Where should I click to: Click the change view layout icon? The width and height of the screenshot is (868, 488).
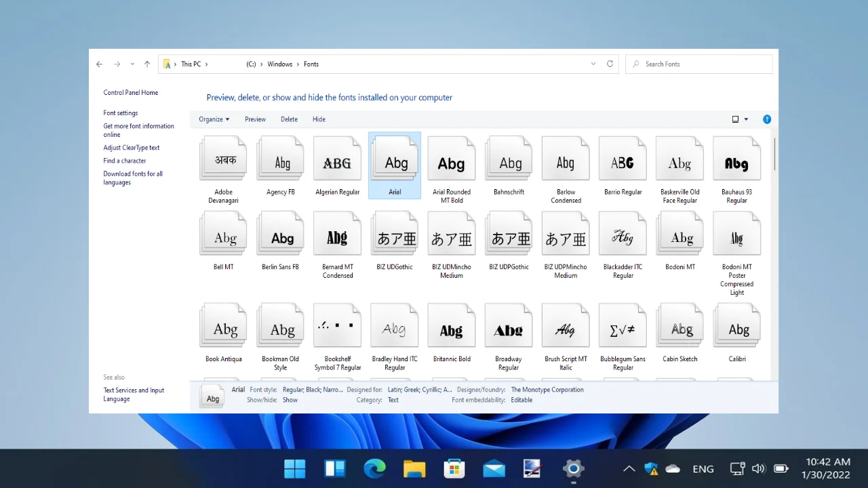coord(735,119)
